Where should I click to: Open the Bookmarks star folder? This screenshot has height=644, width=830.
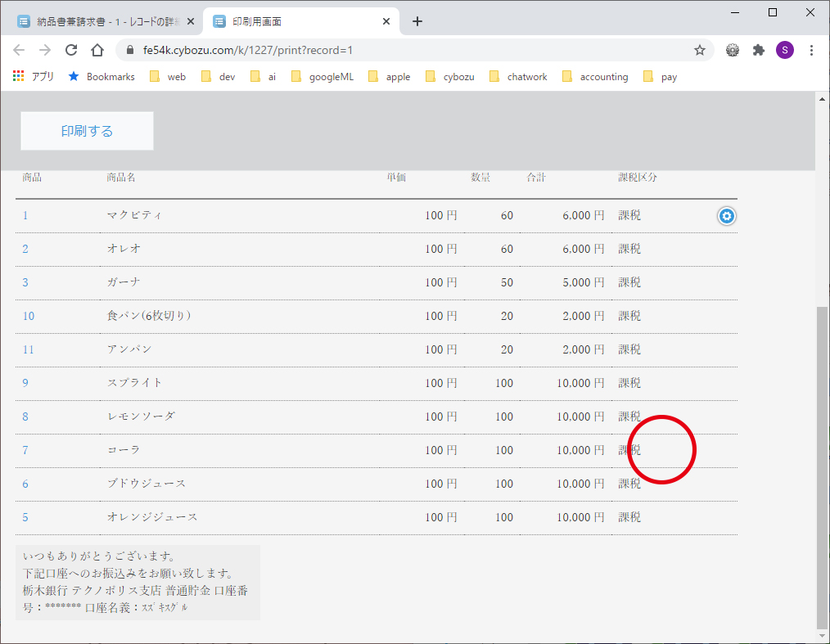point(101,77)
